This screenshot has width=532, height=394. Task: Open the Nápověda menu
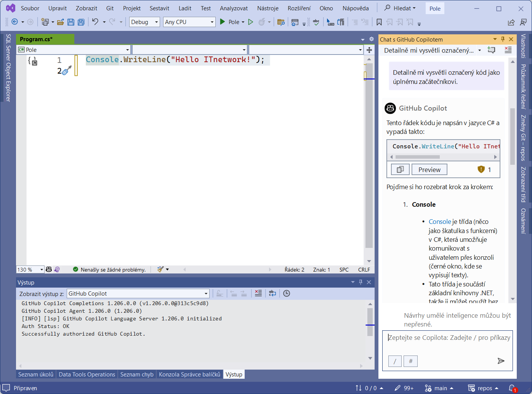point(356,8)
